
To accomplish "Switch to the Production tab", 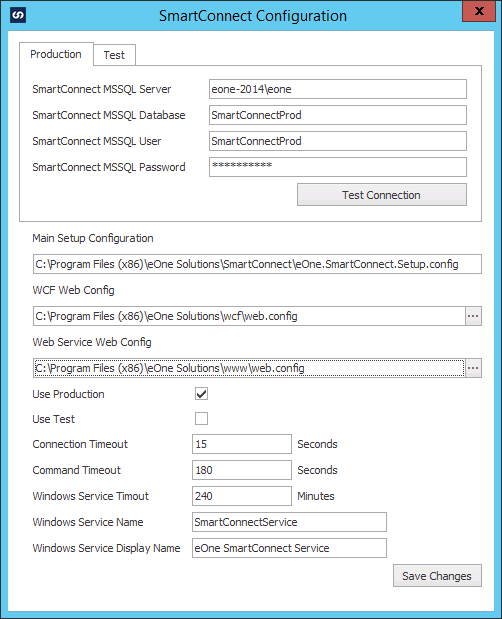I will [x=56, y=54].
